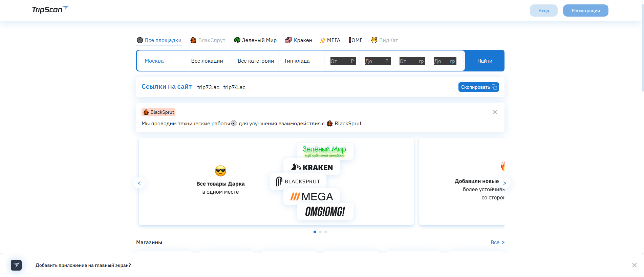Open the Тип клада dropdown

click(x=301, y=61)
